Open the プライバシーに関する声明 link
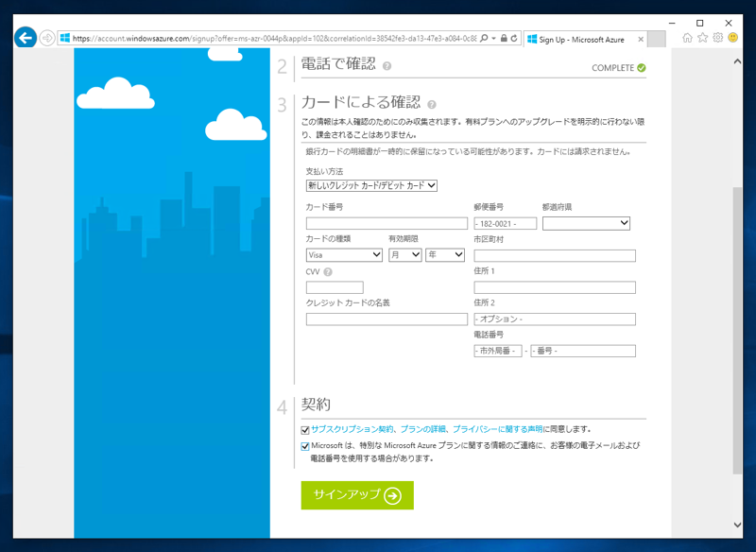 [x=498, y=429]
